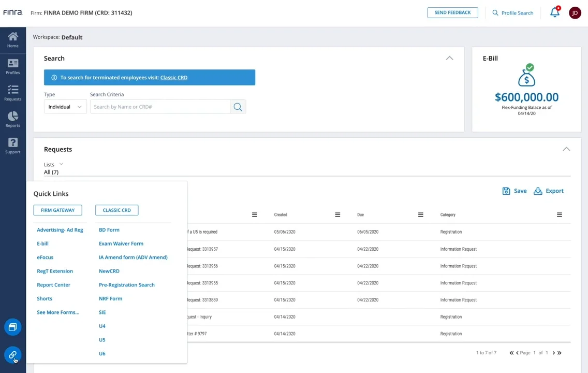
Task: Click the $600,000.00 flex-funding balance
Action: tap(526, 97)
